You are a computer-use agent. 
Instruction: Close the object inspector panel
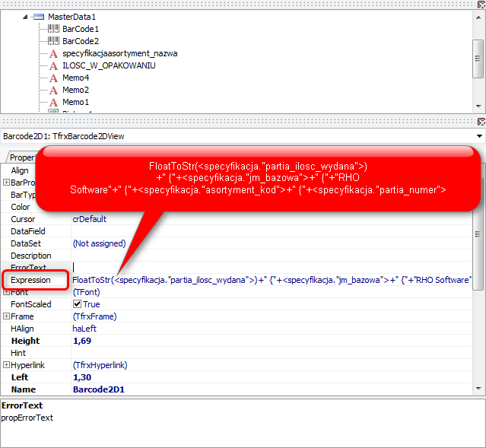tap(481, 122)
